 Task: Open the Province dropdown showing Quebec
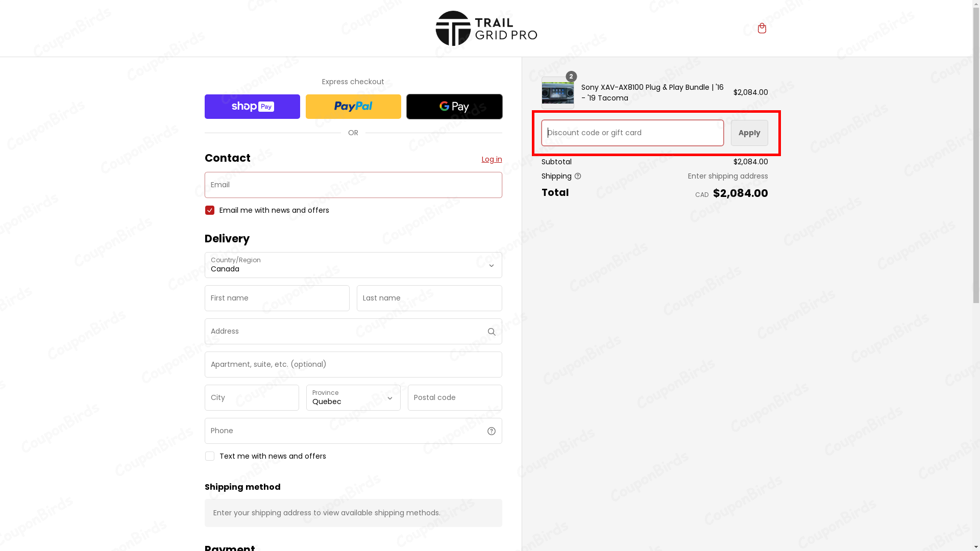pyautogui.click(x=353, y=397)
